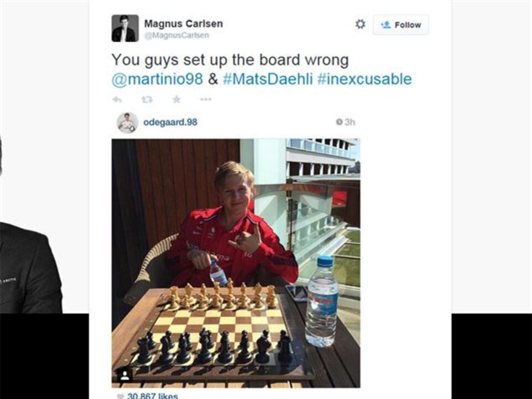Click the tagged people icon on the photo
The image size is (532, 399).
(x=125, y=375)
